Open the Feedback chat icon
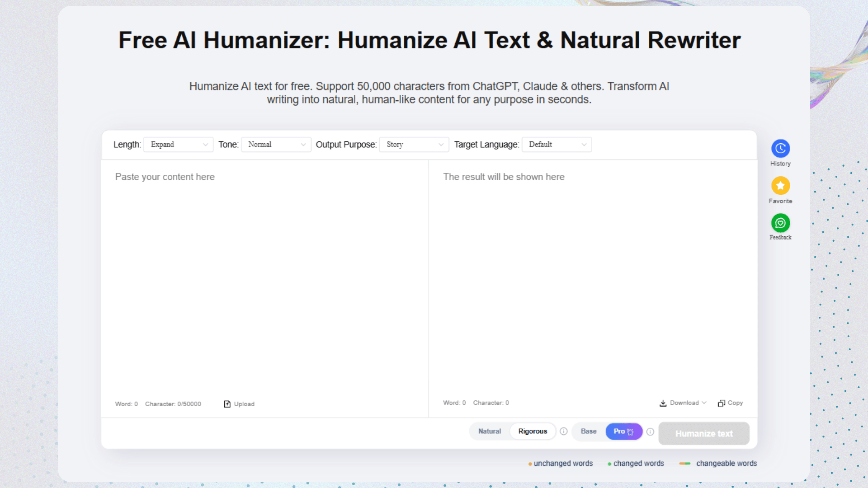Image resolution: width=868 pixels, height=488 pixels. coord(780,223)
